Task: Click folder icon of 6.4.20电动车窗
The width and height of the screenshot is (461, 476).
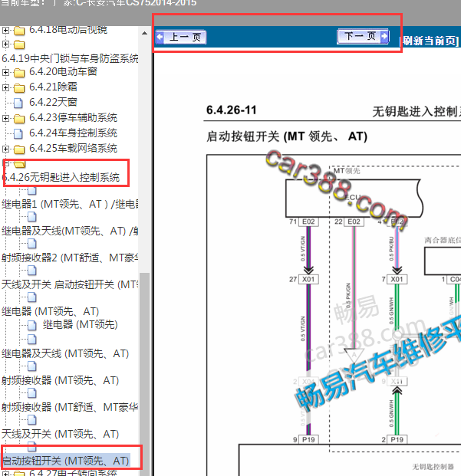Action: (19, 73)
